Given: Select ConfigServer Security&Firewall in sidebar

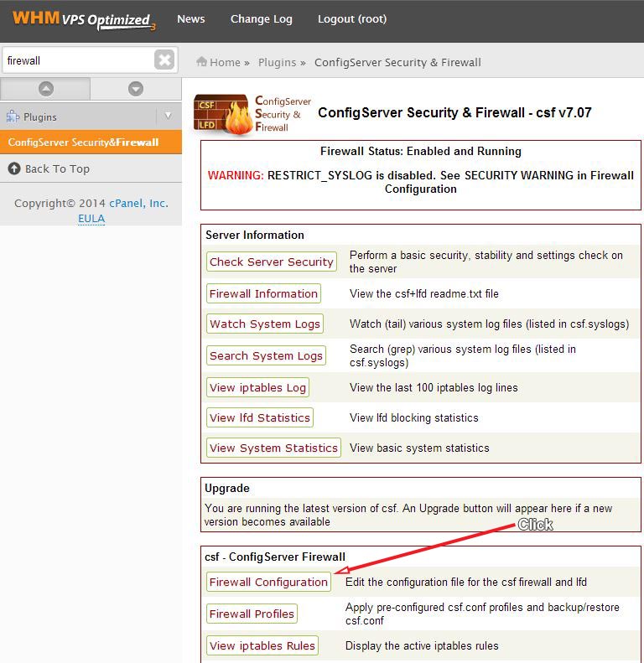Looking at the screenshot, I should coord(91,142).
